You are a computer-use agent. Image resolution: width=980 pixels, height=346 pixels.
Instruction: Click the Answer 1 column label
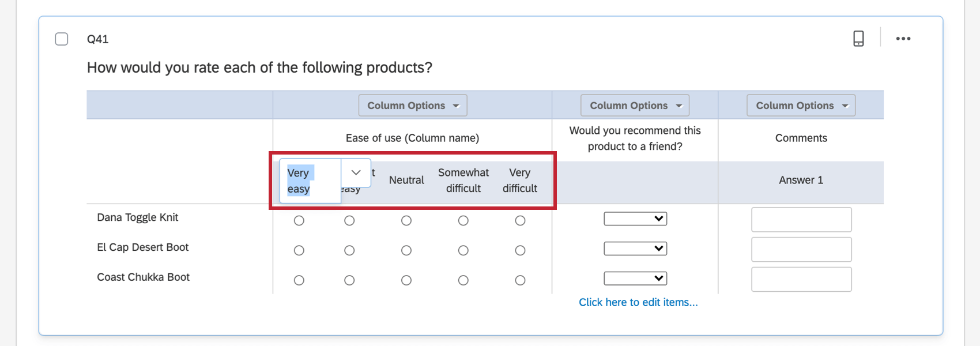(x=801, y=180)
